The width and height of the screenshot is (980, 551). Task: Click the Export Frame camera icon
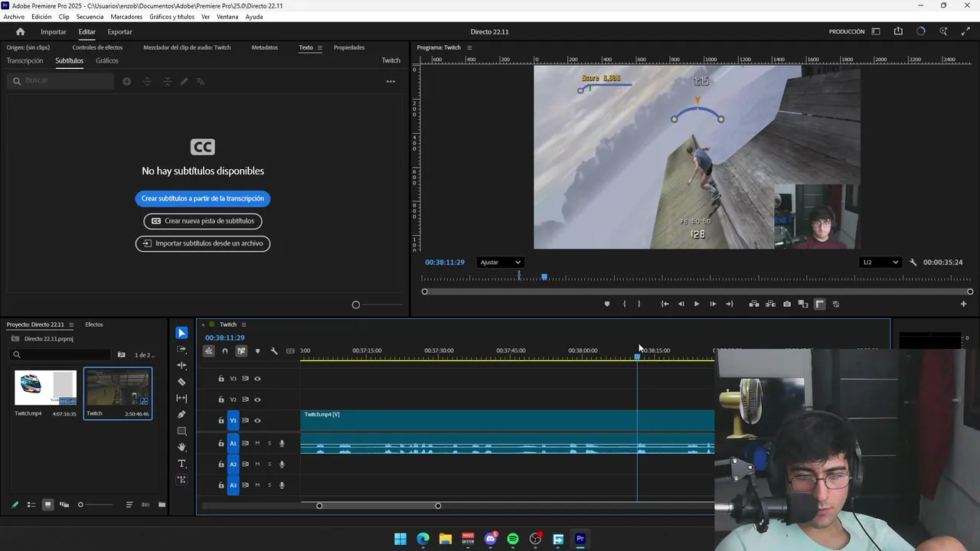click(x=786, y=304)
